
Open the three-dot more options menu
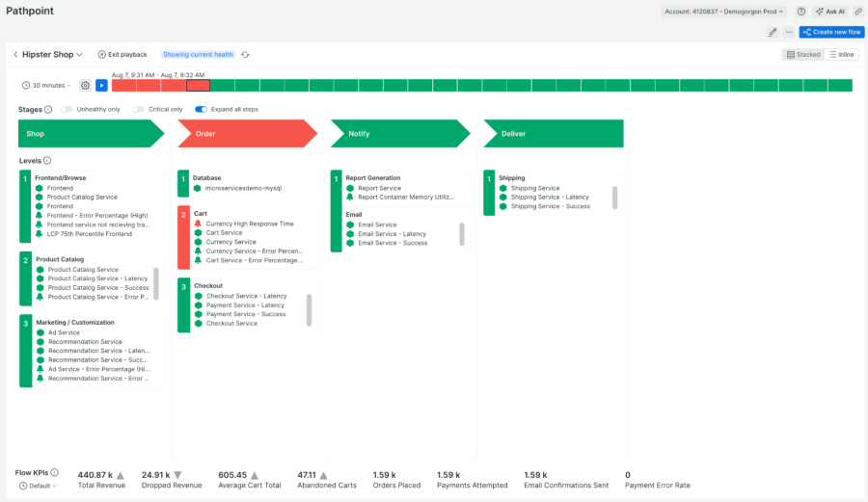[x=789, y=32]
